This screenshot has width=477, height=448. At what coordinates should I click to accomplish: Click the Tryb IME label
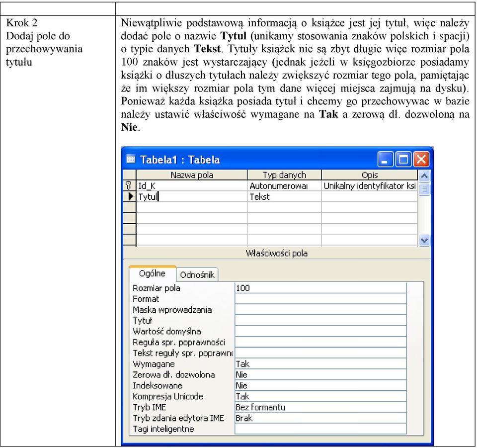(150, 407)
